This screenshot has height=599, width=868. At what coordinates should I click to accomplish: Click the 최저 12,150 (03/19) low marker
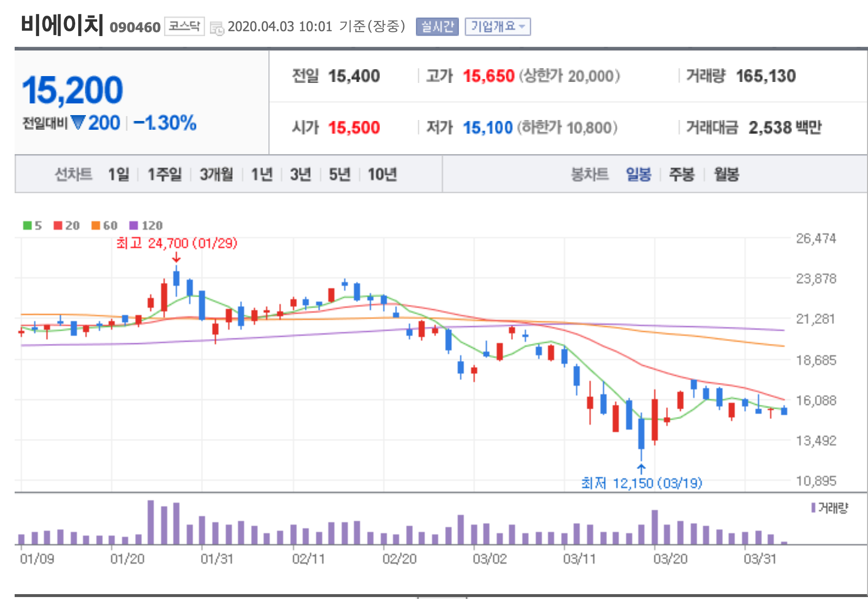click(641, 483)
